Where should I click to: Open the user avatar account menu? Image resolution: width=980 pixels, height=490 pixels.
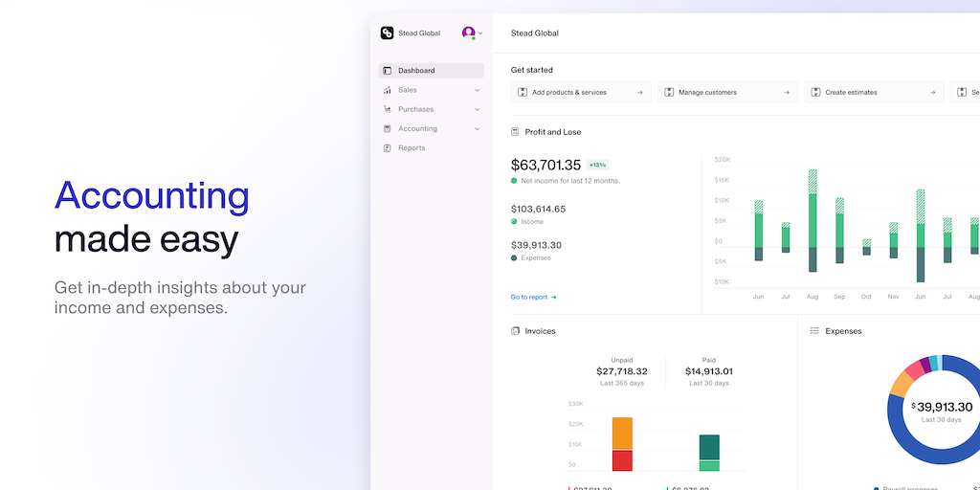pyautogui.click(x=468, y=33)
